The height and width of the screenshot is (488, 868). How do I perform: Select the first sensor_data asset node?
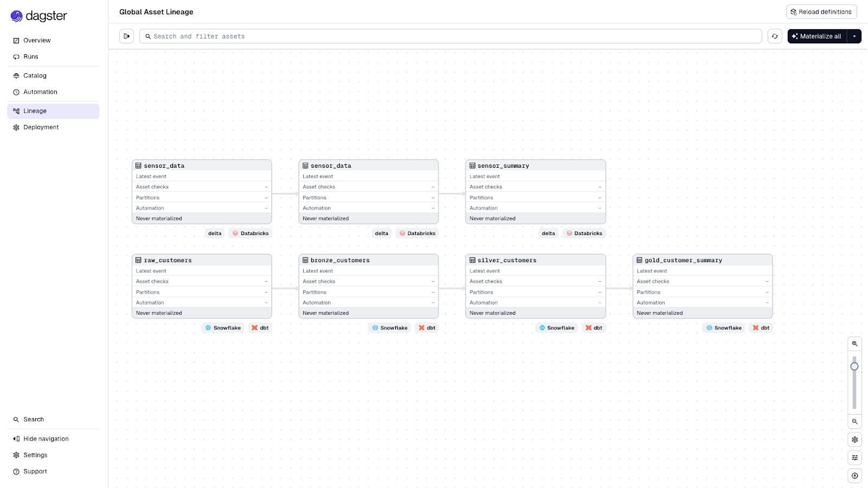(202, 192)
